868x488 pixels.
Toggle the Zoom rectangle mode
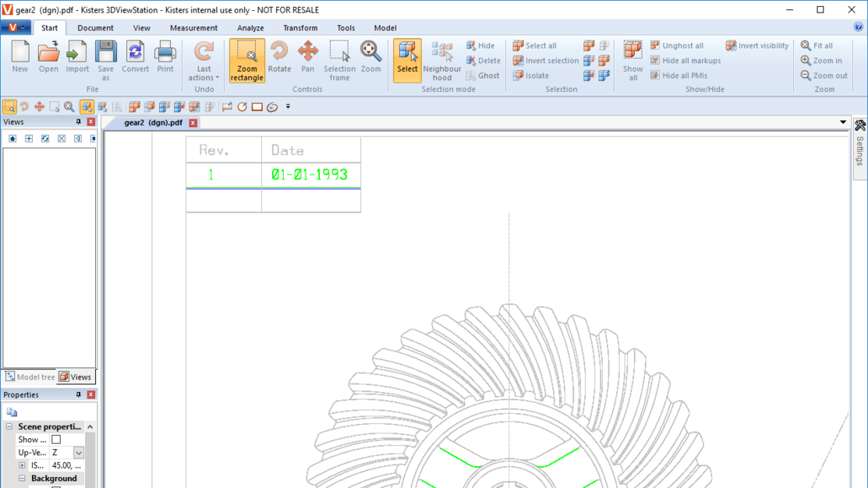tap(247, 61)
